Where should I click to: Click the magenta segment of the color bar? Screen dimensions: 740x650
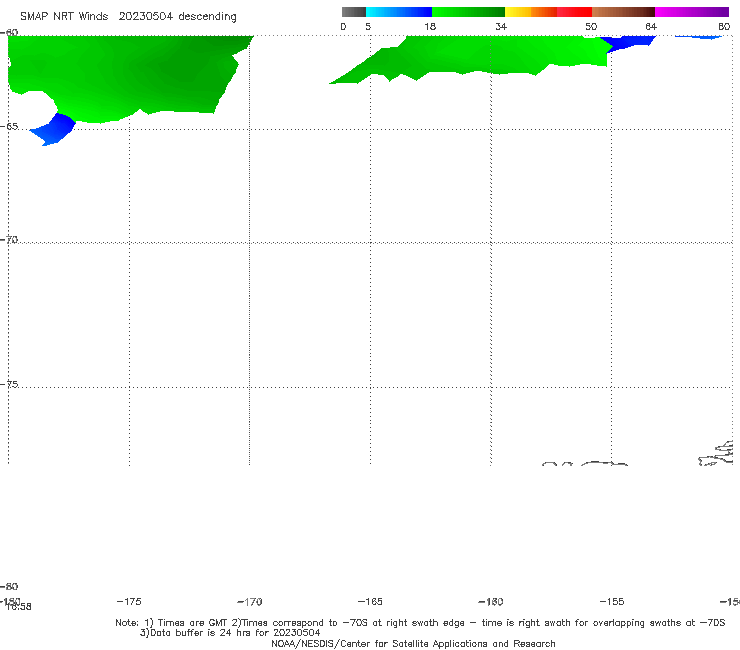pyautogui.click(x=692, y=12)
